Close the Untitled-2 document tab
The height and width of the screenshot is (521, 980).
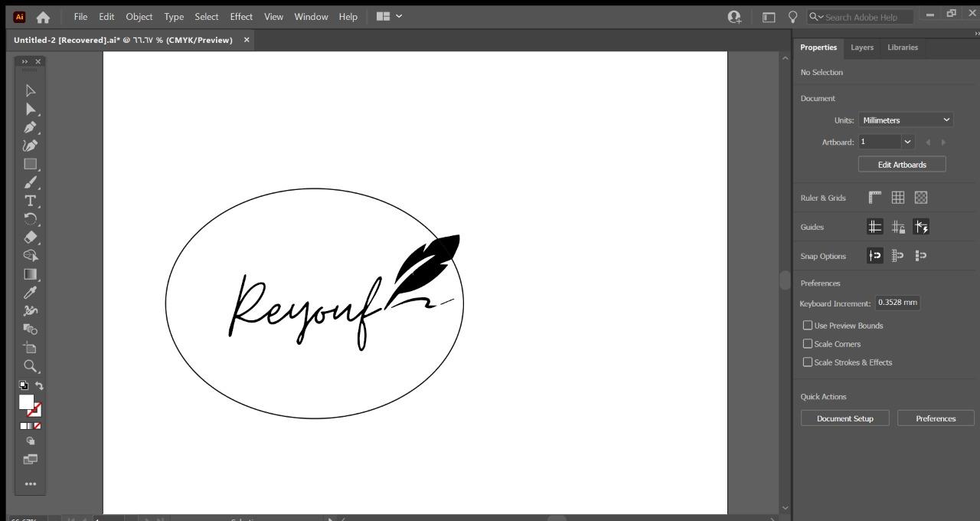pyautogui.click(x=247, y=40)
